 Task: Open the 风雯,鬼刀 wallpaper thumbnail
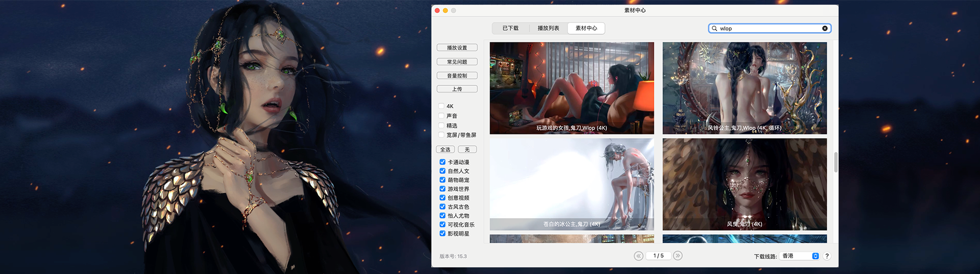click(x=745, y=185)
